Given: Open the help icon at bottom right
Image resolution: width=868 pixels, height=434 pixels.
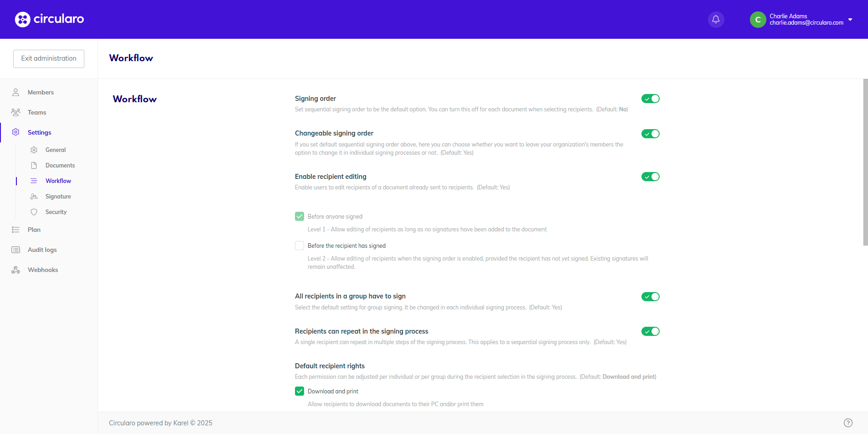Looking at the screenshot, I should pos(848,422).
